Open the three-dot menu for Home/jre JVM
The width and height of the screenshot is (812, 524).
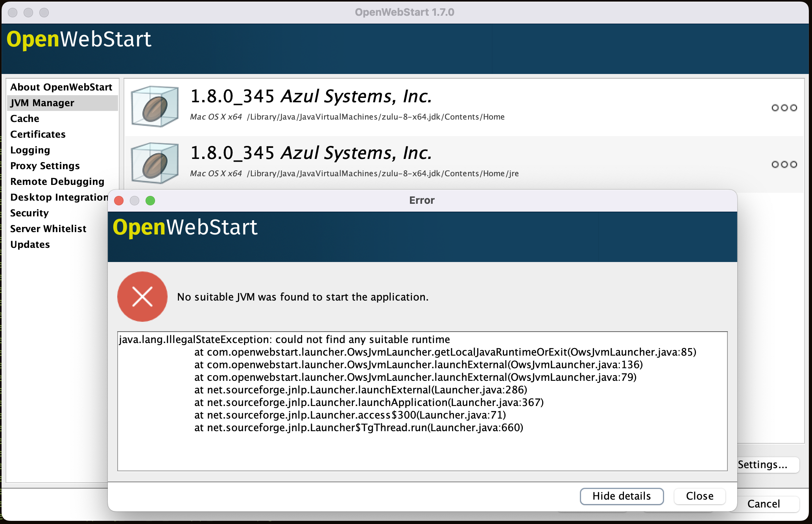(x=784, y=164)
